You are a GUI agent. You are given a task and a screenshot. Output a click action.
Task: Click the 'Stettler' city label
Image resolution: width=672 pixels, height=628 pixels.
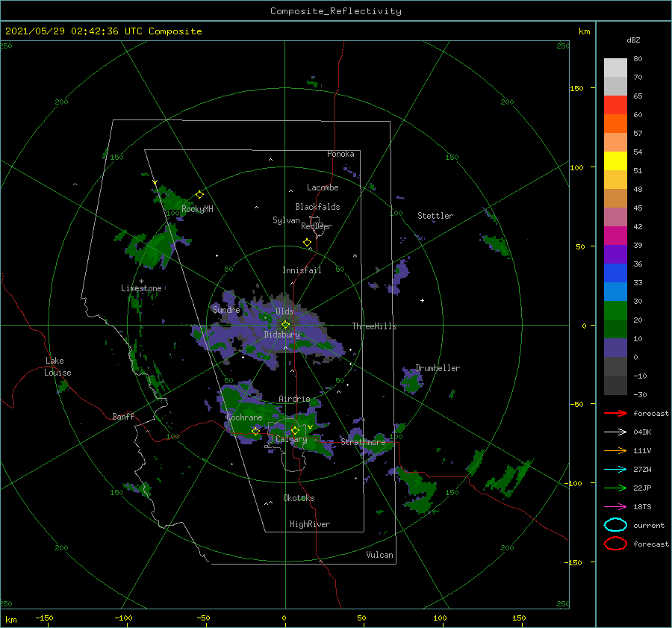point(435,216)
